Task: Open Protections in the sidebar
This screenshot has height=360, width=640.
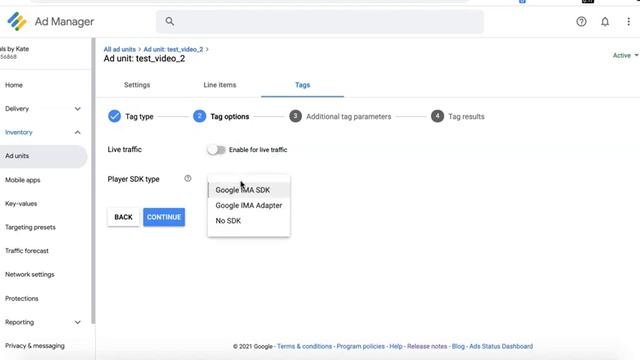Action: [x=22, y=298]
